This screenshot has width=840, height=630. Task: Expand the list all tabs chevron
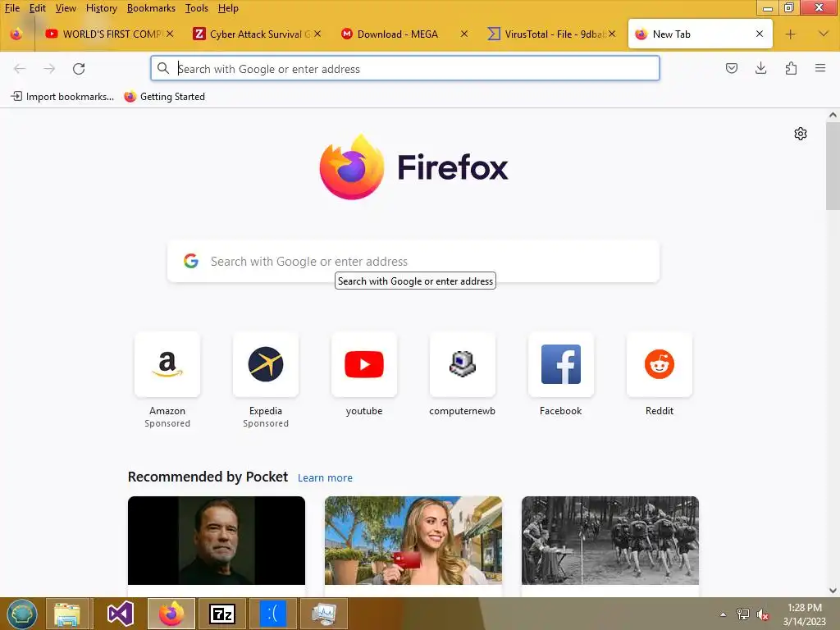pos(824,34)
